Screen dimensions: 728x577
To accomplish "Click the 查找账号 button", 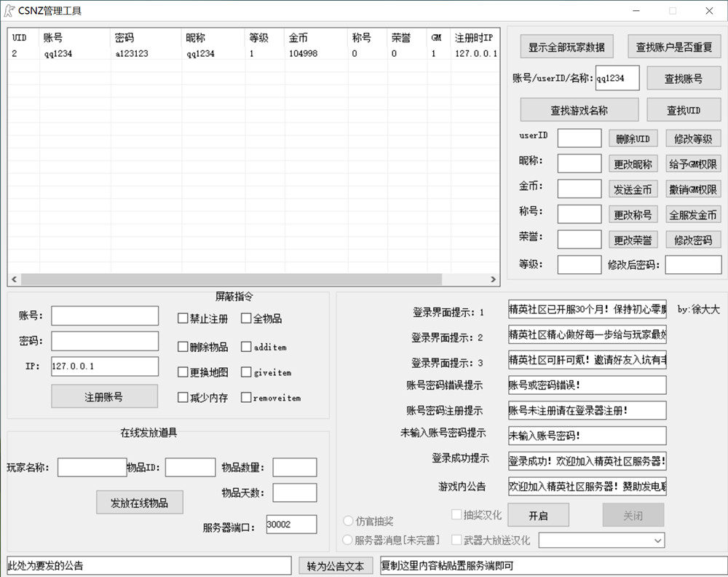I will point(684,79).
